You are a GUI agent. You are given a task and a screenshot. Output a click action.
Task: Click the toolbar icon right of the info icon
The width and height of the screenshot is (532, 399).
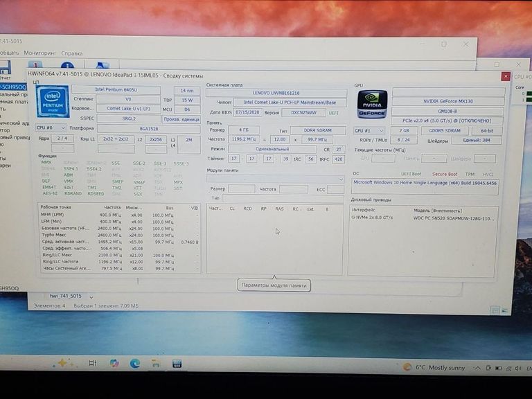click(x=102, y=66)
